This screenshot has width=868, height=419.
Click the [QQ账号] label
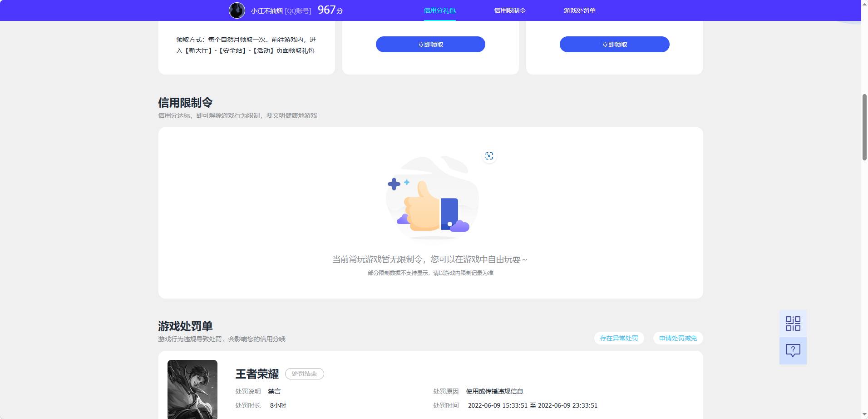pyautogui.click(x=298, y=11)
